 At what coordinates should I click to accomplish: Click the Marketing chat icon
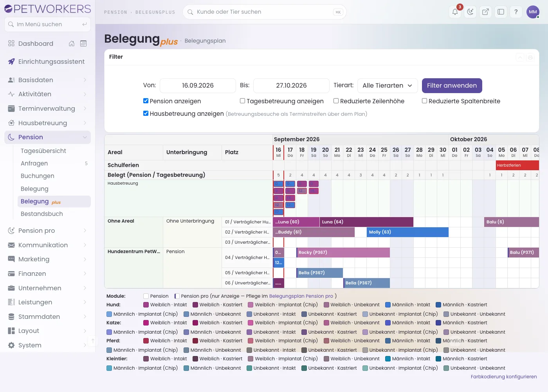point(11,259)
